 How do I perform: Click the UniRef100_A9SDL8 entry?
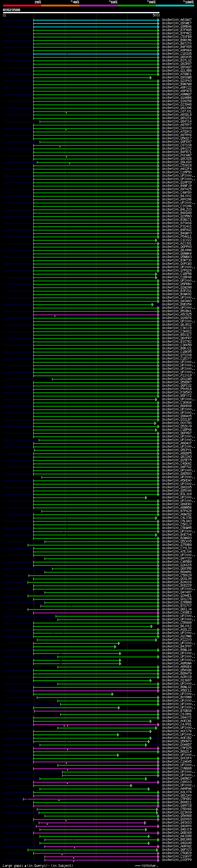click(x=176, y=115)
